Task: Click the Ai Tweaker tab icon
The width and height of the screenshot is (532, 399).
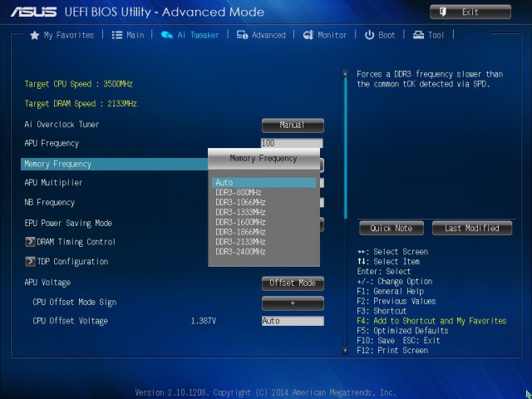Action: coord(166,35)
